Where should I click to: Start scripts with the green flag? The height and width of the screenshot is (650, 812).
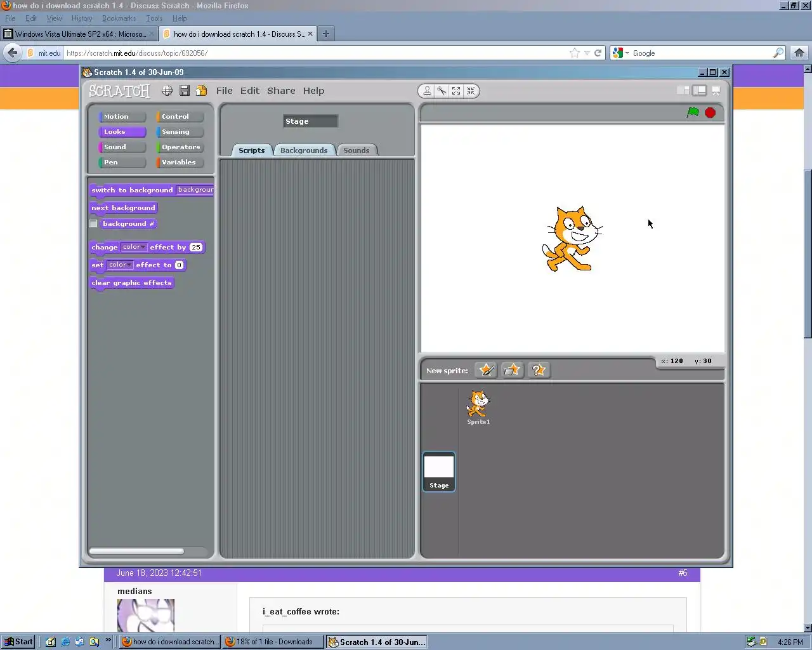693,112
